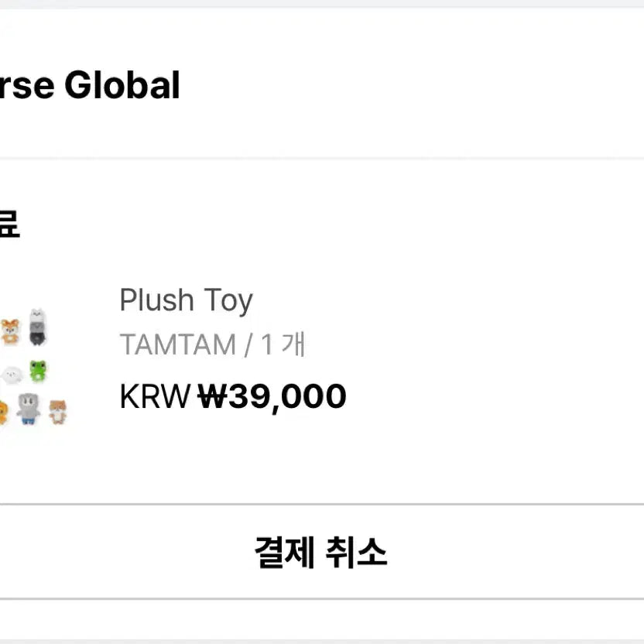The width and height of the screenshot is (644, 644).
Task: Open the Plush Toy product title
Action: click(x=186, y=300)
